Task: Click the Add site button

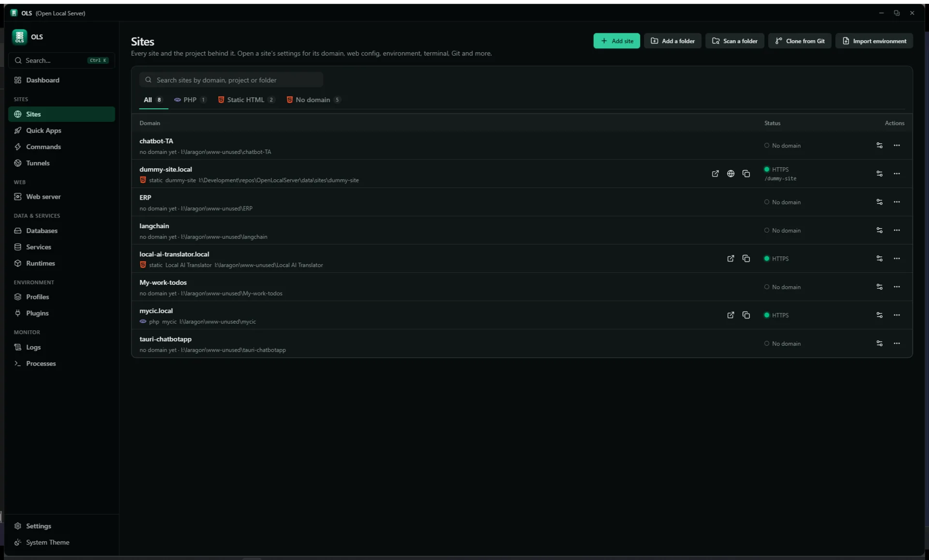Action: pos(616,41)
